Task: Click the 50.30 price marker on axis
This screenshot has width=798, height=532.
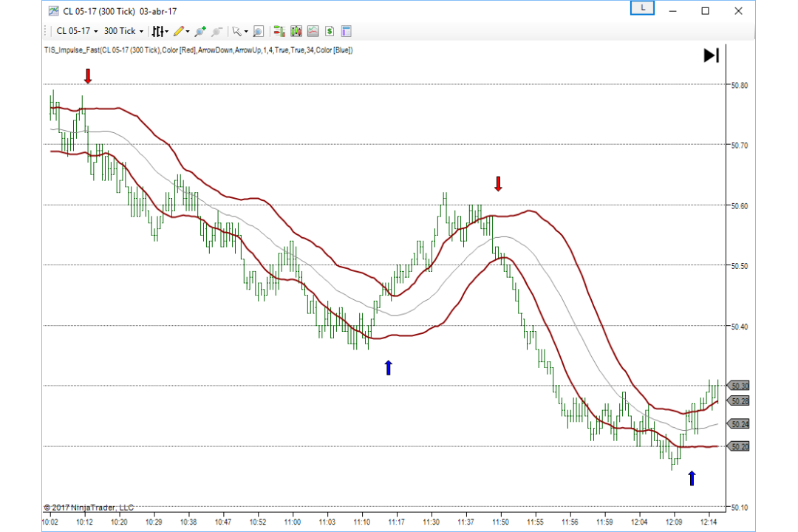Action: 738,386
